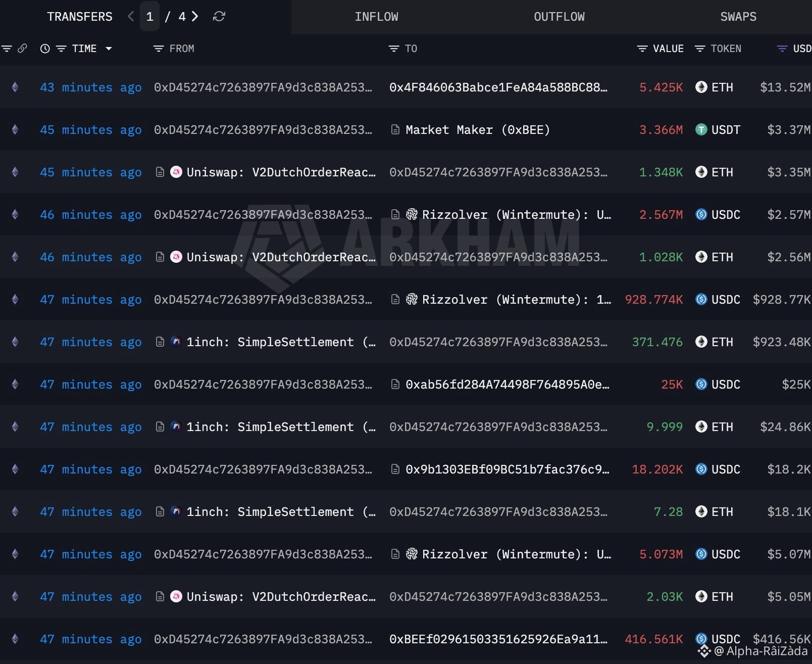Click the Wintermute logo in the $928.77K row
812x664 pixels.
pos(412,299)
